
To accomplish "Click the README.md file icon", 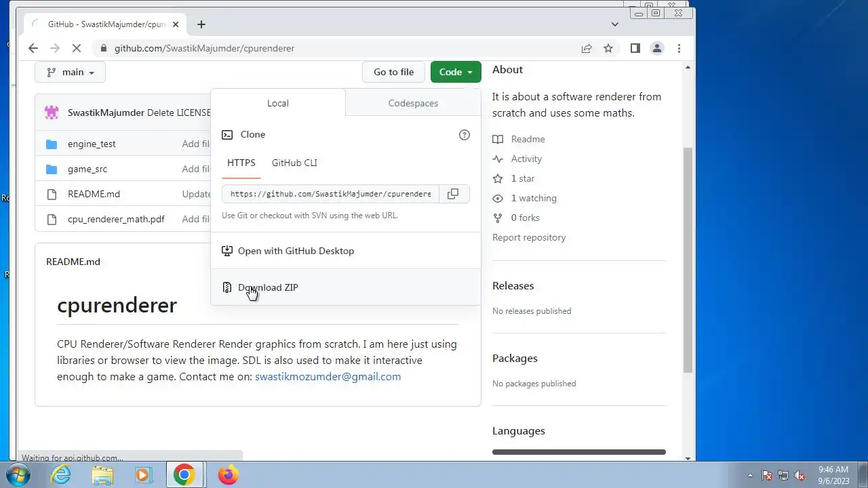I will pyautogui.click(x=52, y=195).
